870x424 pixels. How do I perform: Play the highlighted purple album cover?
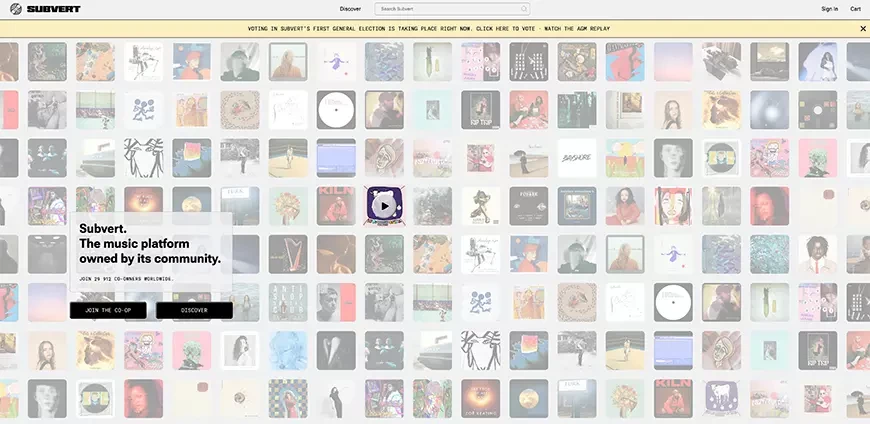pos(385,206)
